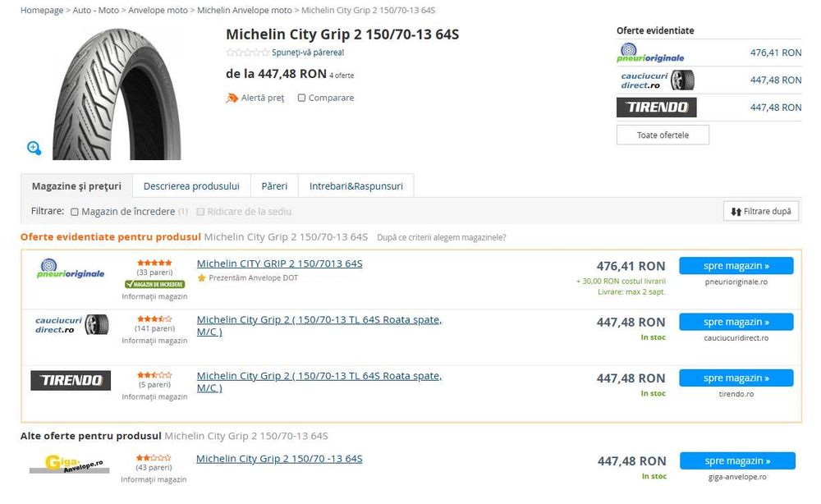Enable the Magazin de încredere filter checkbox
The image size is (821, 504).
tap(75, 212)
